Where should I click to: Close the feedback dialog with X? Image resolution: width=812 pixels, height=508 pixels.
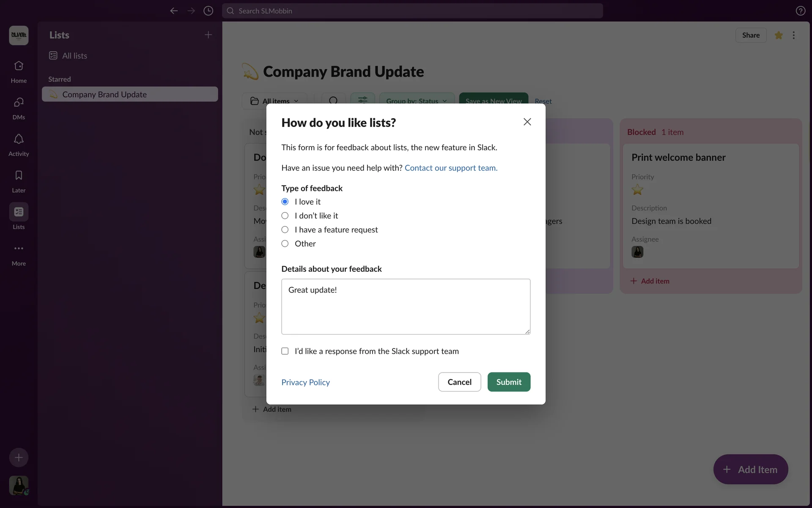[527, 122]
